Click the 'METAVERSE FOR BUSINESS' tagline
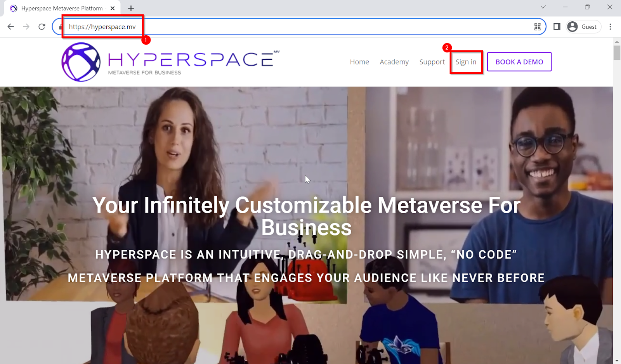 point(144,73)
